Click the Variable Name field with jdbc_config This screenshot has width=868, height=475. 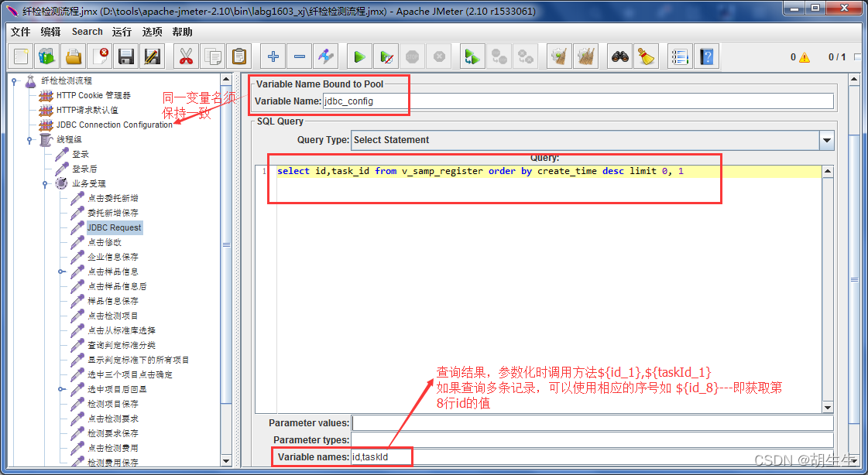click(578, 101)
